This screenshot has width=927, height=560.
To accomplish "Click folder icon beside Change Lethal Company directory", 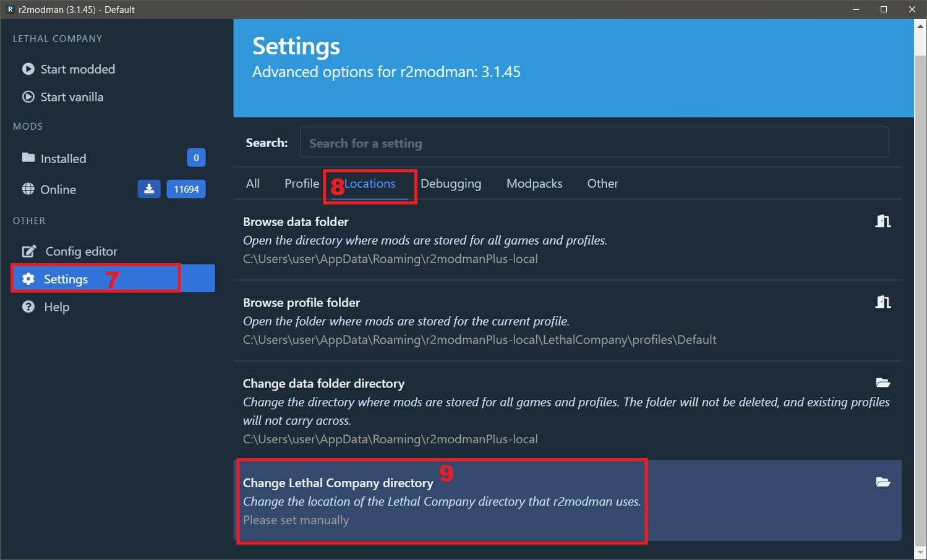I will 882,482.
